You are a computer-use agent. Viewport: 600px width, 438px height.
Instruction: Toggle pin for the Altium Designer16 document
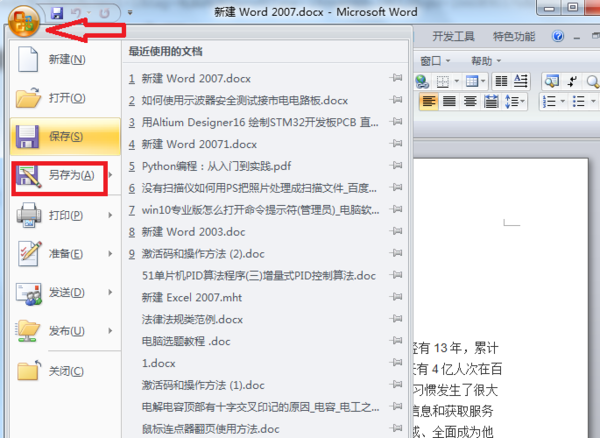396,122
